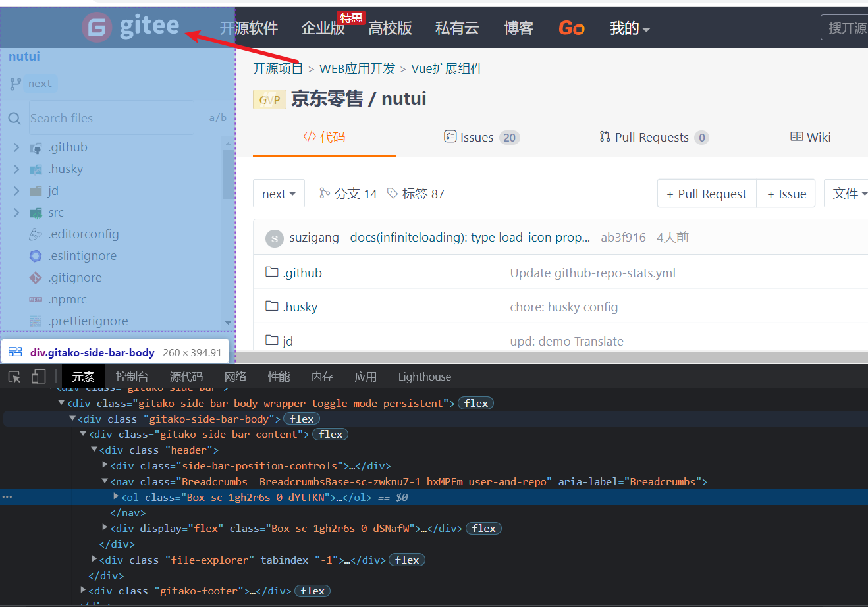The height and width of the screenshot is (607, 868).
Task: Open the Issues tab
Action: 481,138
